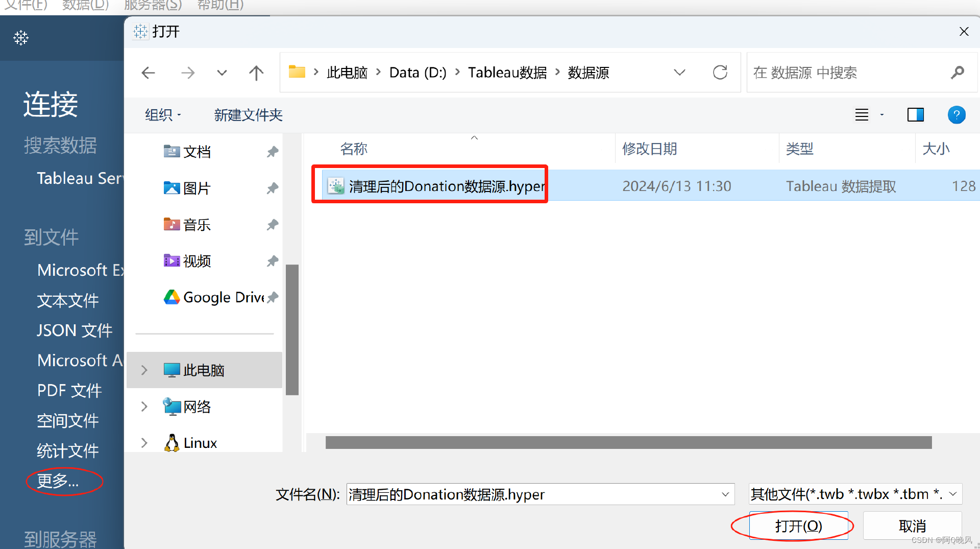Click the pin icon next to 音乐
This screenshot has height=549, width=980.
coord(273,225)
